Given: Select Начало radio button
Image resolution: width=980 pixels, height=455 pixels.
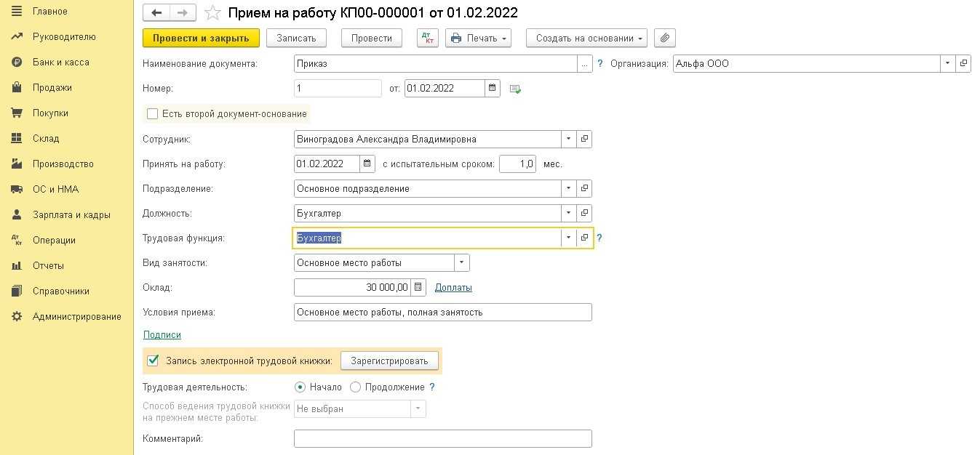Looking at the screenshot, I should (300, 387).
